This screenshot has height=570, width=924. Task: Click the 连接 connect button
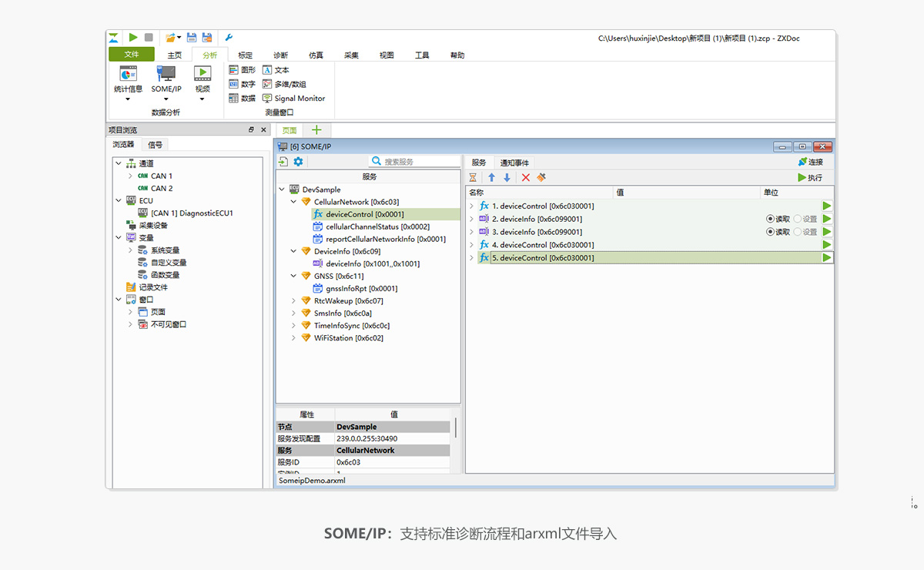pos(810,162)
